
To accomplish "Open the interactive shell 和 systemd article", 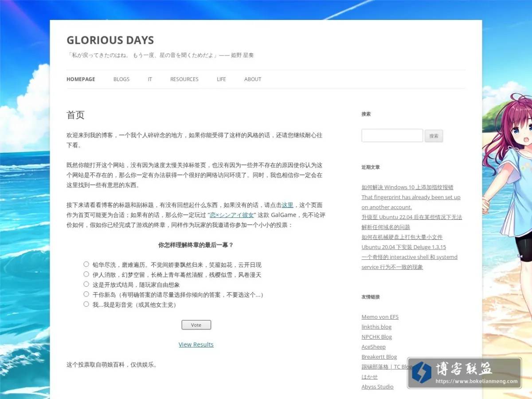I will 410,262.
